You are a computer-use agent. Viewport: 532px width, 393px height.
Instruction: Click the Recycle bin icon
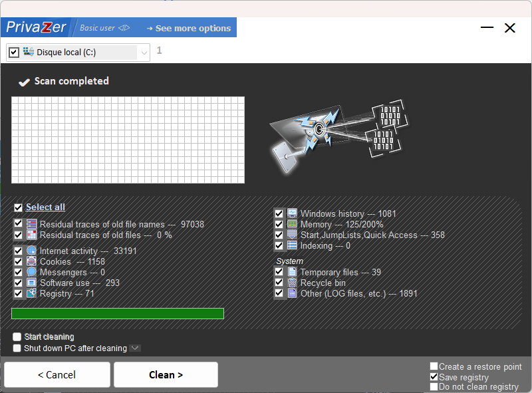click(x=292, y=283)
